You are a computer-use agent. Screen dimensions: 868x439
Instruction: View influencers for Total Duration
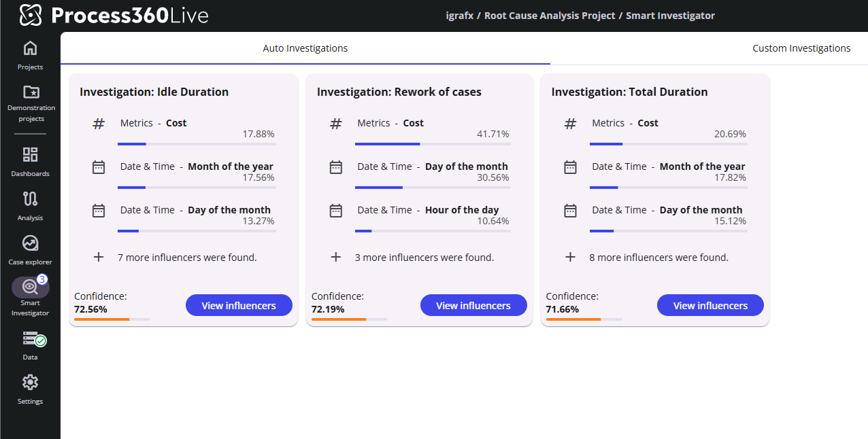pyautogui.click(x=710, y=306)
